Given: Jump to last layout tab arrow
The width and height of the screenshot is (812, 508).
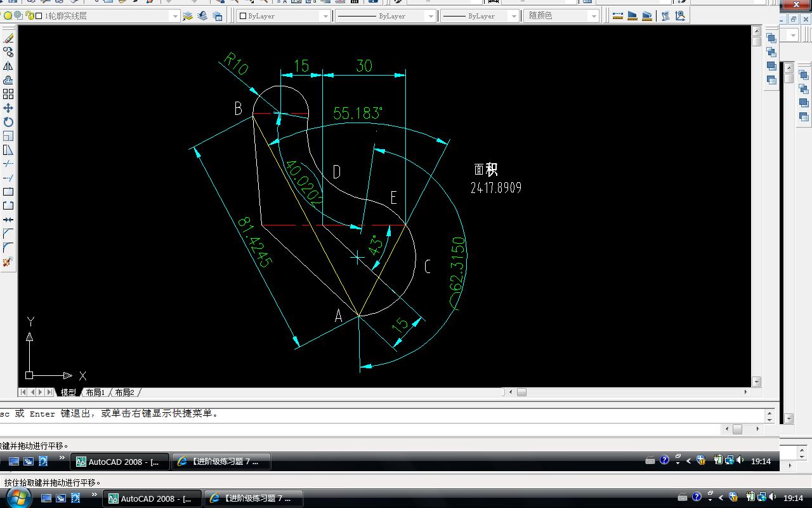Looking at the screenshot, I should (x=50, y=392).
